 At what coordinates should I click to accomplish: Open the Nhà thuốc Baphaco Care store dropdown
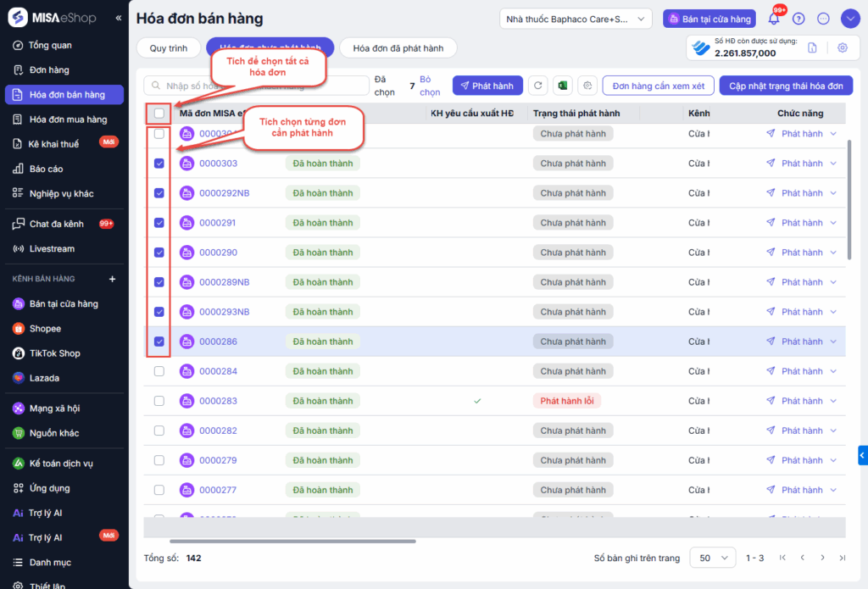(576, 19)
